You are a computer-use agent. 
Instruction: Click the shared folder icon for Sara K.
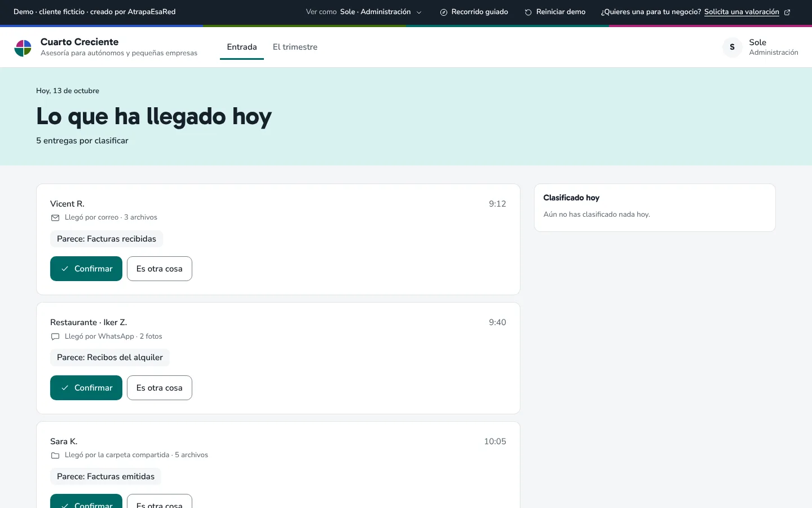55,456
